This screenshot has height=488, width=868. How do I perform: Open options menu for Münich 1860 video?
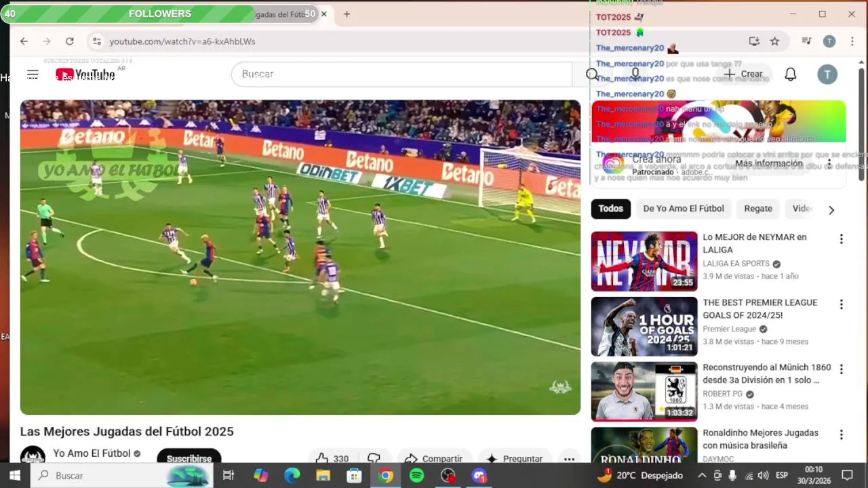click(841, 369)
